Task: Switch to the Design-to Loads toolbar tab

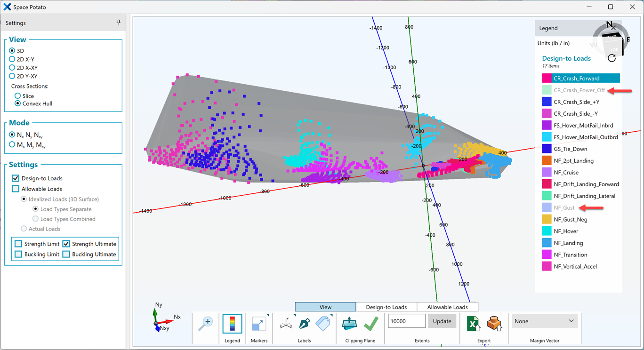Action: (x=386, y=307)
